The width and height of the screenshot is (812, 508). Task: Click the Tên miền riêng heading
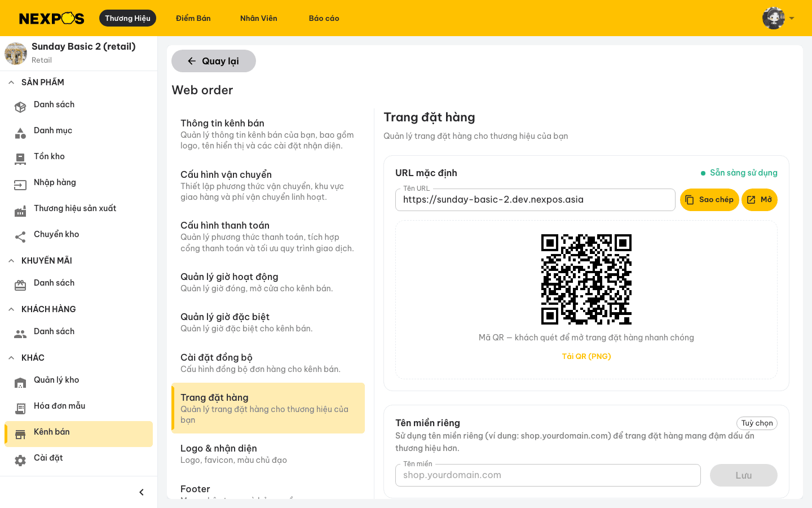(427, 423)
